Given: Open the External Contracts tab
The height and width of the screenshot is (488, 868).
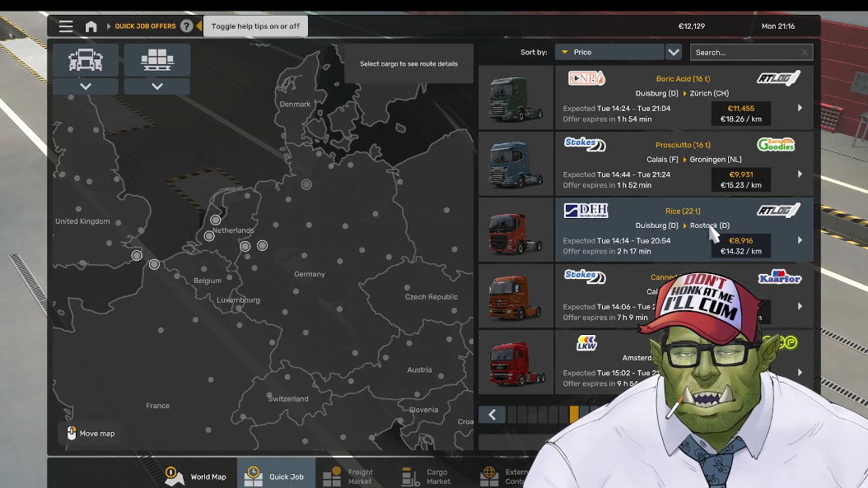Looking at the screenshot, I should click(x=505, y=476).
